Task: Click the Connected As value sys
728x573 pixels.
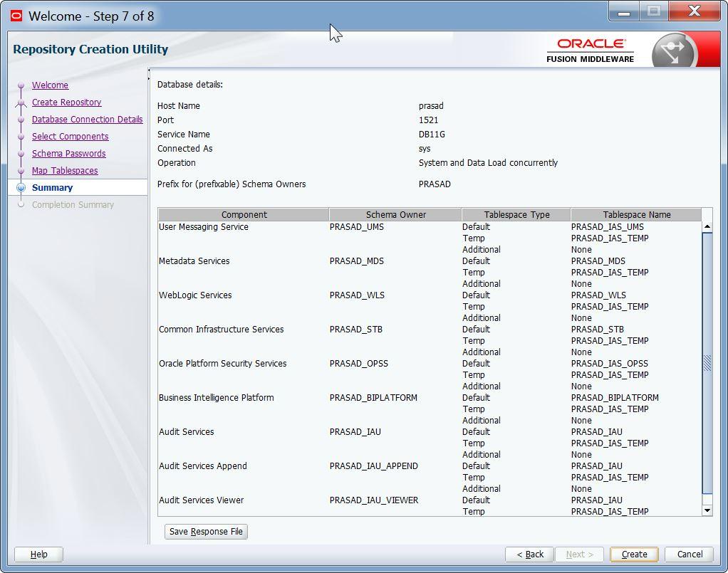Action: 425,149
